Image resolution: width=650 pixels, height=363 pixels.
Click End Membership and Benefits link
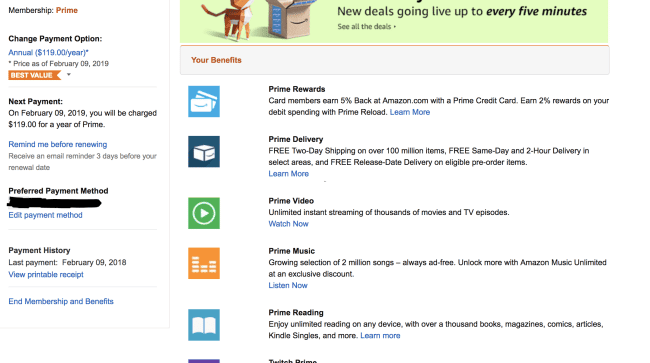click(61, 301)
